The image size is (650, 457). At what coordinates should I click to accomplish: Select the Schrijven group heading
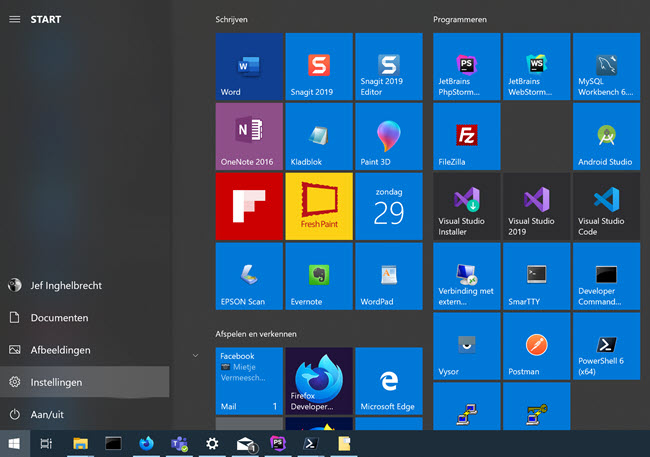click(x=231, y=19)
